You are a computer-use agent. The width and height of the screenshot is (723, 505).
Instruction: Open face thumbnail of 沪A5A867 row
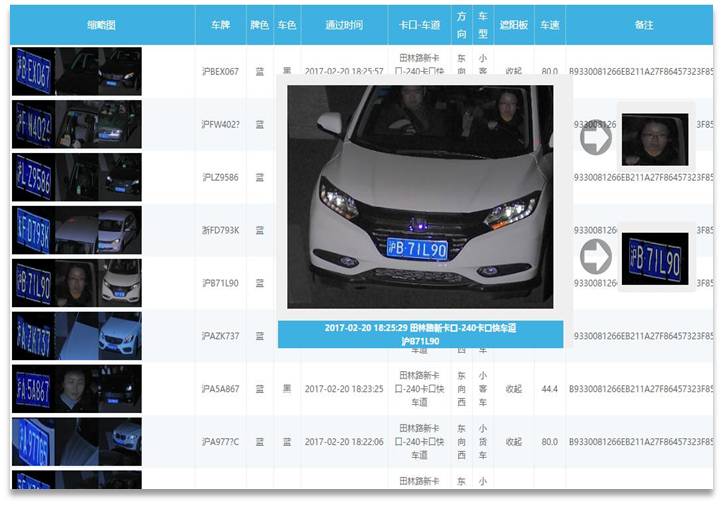click(77, 389)
